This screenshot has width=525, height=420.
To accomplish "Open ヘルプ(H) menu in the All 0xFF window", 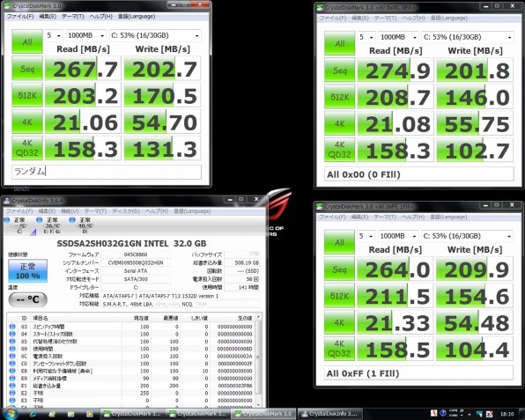I will 413,217.
